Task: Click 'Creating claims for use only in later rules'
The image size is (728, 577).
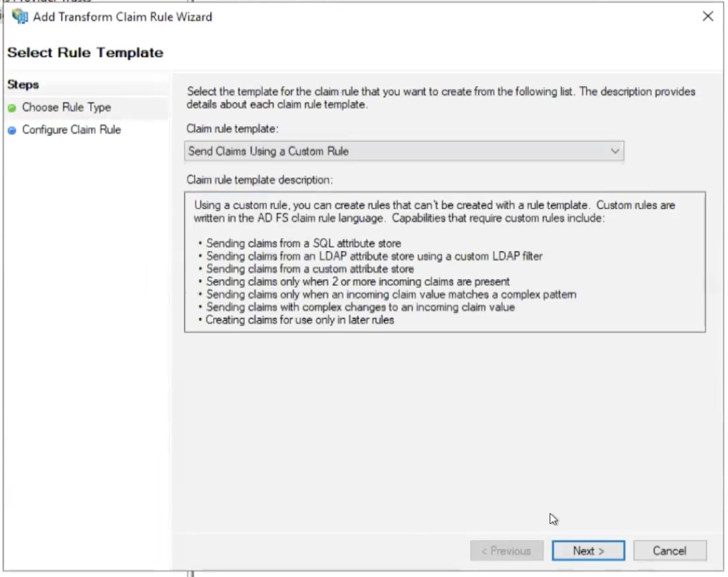Action: pyautogui.click(x=300, y=320)
